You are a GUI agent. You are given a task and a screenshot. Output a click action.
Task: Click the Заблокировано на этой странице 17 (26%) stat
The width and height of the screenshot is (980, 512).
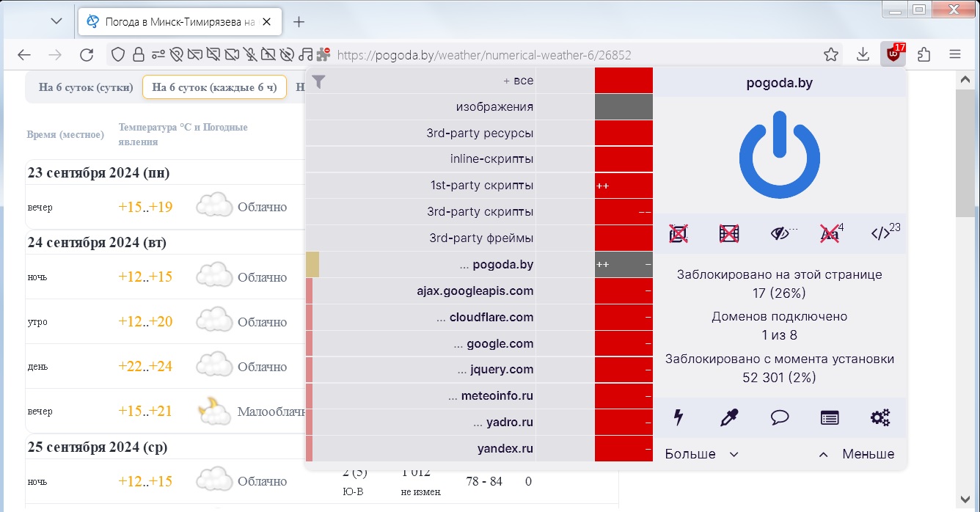(x=779, y=284)
